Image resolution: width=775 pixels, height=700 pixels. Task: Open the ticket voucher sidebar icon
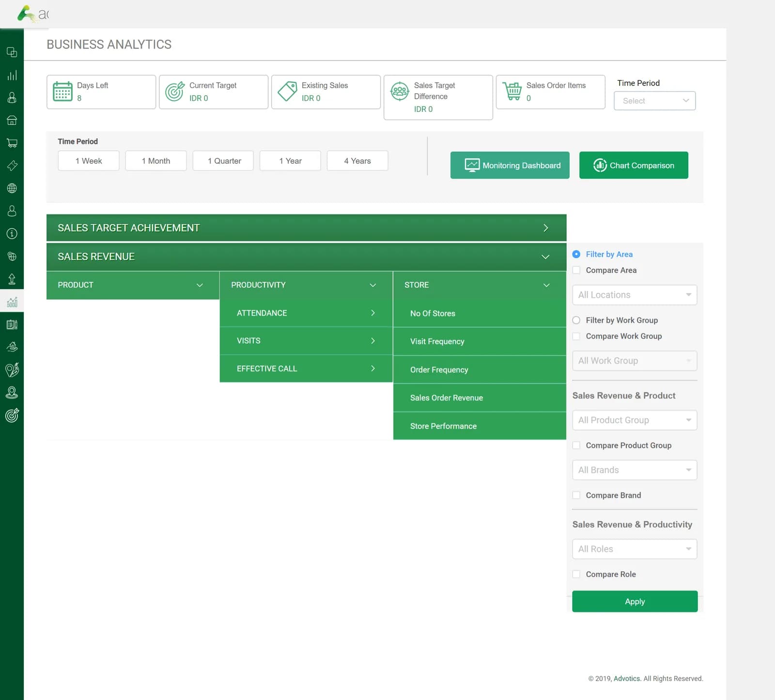[12, 166]
